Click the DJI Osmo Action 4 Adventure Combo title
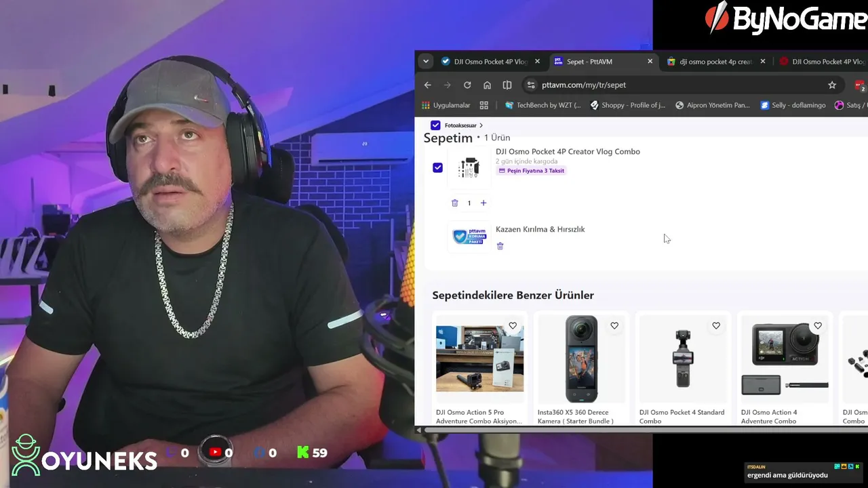 pyautogui.click(x=769, y=417)
